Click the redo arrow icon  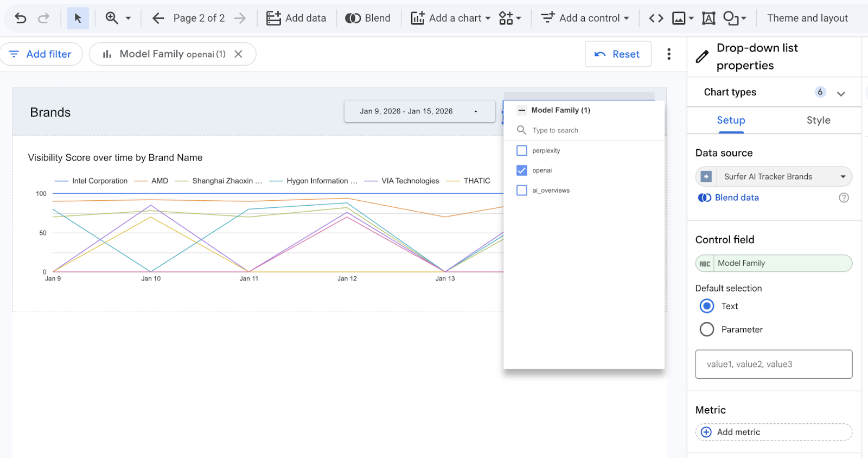(x=43, y=18)
